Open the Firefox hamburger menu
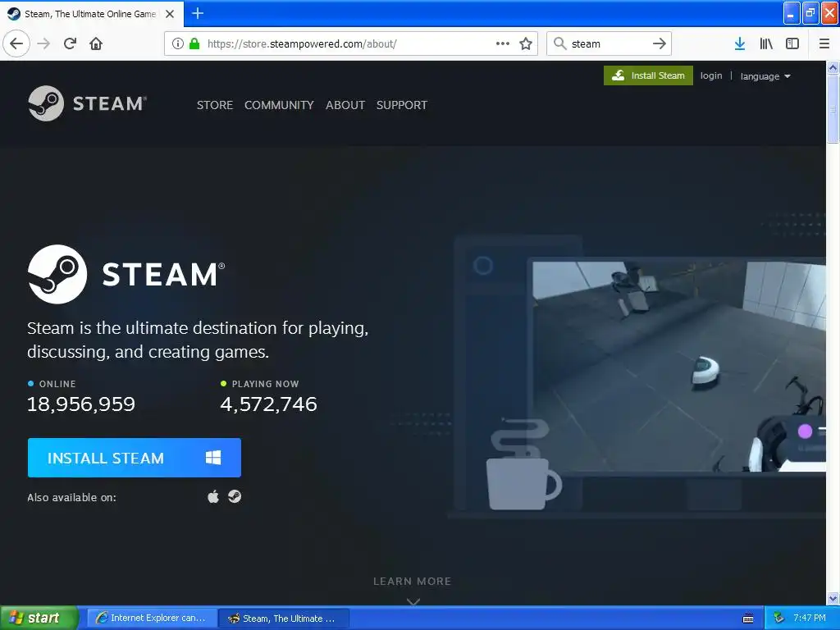 click(824, 43)
